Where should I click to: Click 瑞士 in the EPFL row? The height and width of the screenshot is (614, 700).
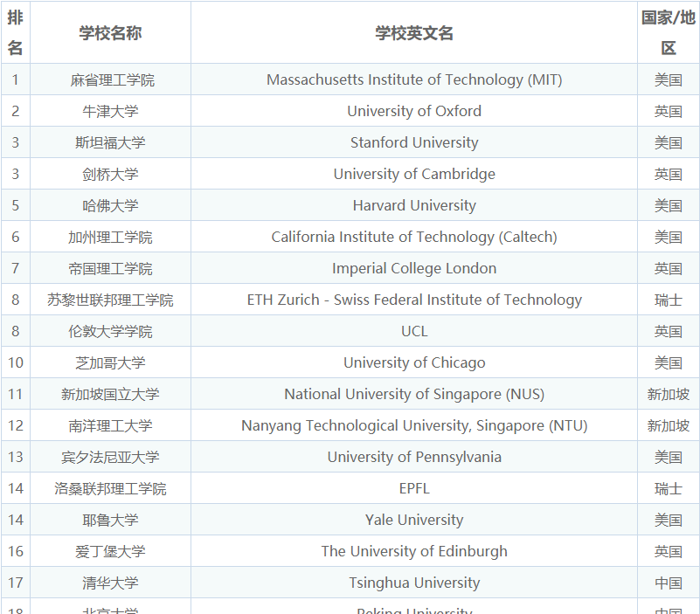tap(669, 488)
